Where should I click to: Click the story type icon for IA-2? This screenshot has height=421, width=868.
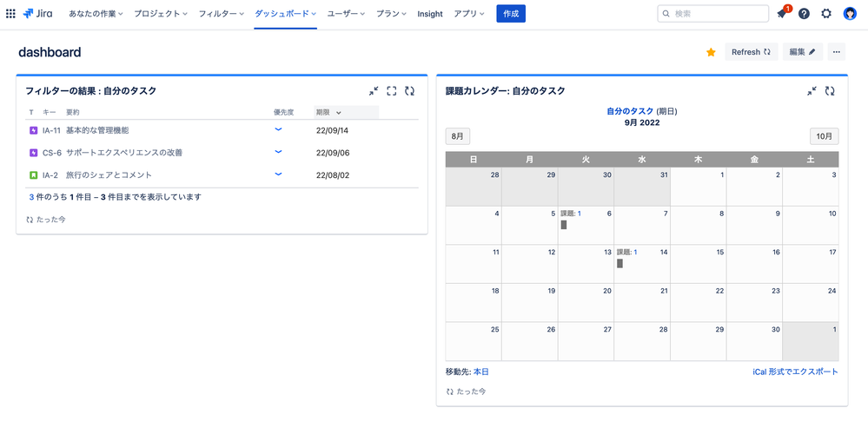(33, 175)
